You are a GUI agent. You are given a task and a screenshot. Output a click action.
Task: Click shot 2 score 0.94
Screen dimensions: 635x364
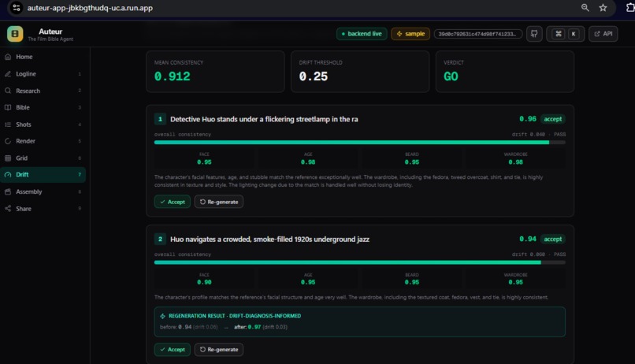528,240
